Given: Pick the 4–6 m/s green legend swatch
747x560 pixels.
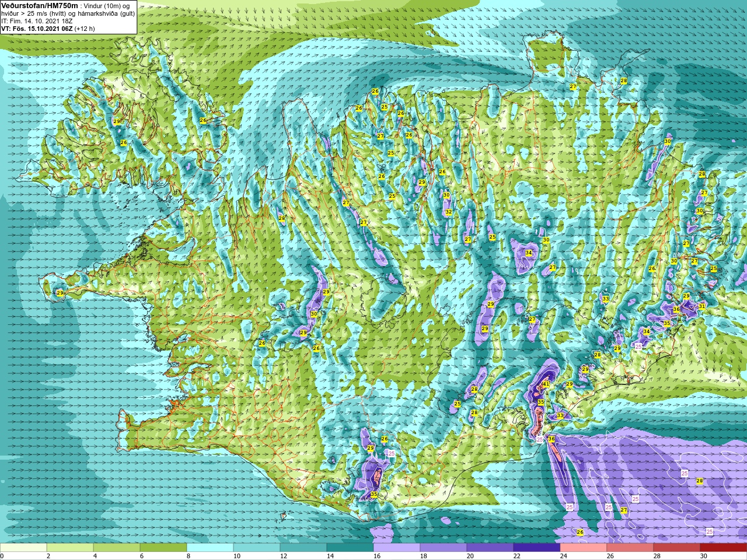Looking at the screenshot, I should click(117, 548).
